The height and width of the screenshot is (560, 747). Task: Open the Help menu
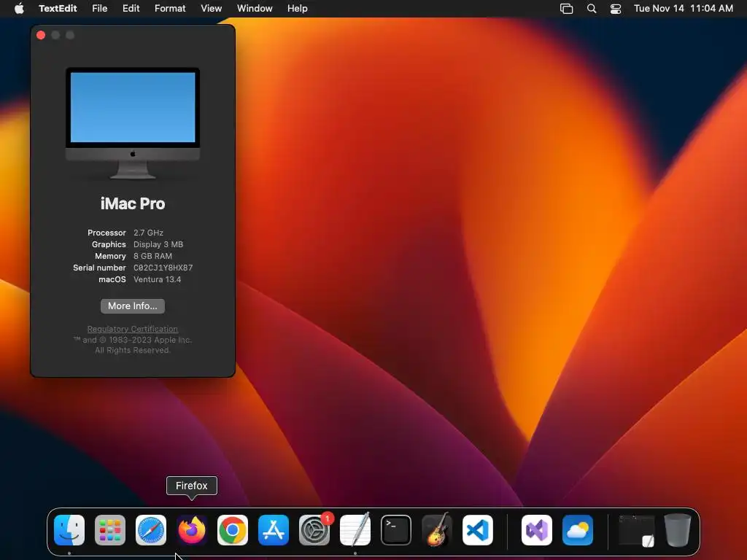[298, 8]
